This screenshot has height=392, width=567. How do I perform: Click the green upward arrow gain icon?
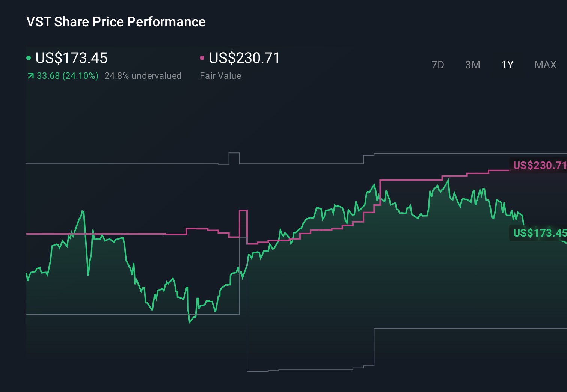coord(30,76)
